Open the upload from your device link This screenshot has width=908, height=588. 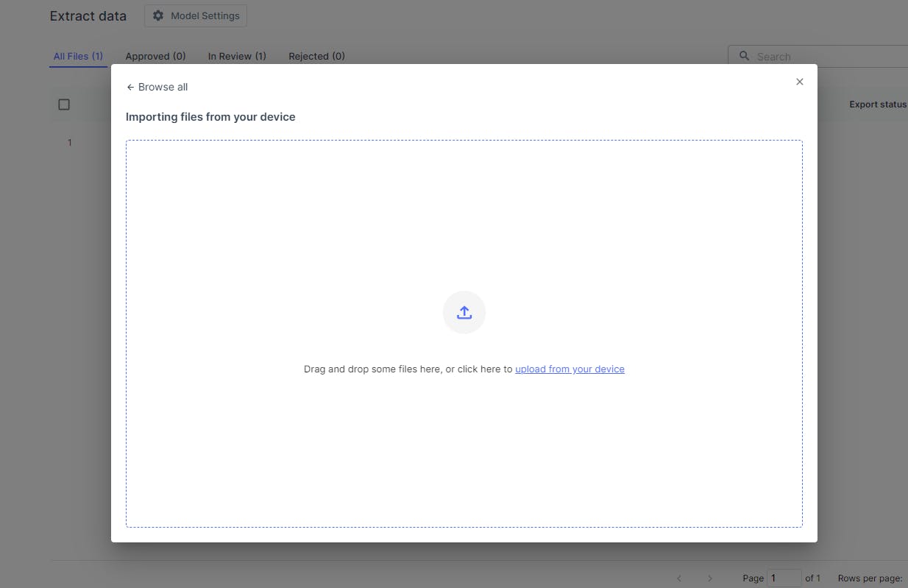(x=570, y=369)
